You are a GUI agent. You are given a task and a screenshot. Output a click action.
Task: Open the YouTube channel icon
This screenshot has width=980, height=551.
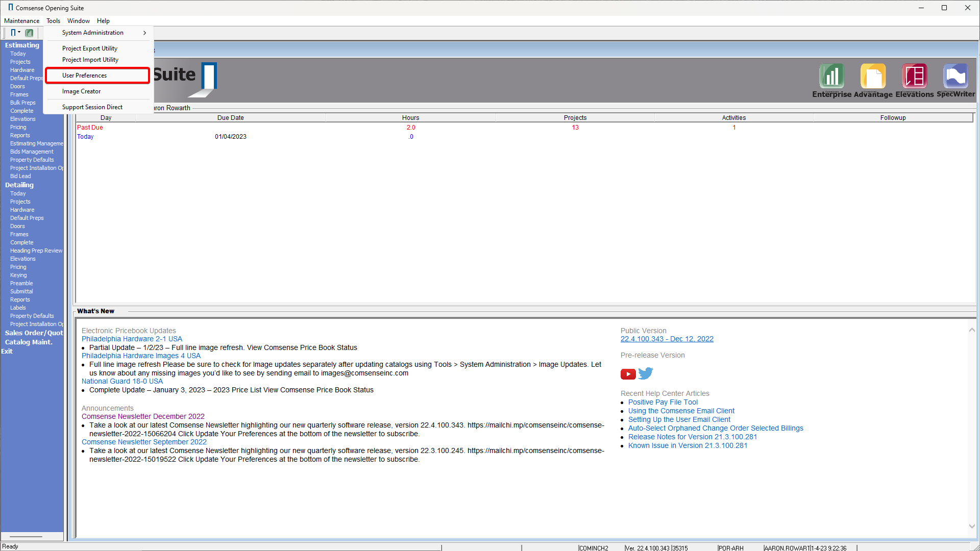point(628,374)
